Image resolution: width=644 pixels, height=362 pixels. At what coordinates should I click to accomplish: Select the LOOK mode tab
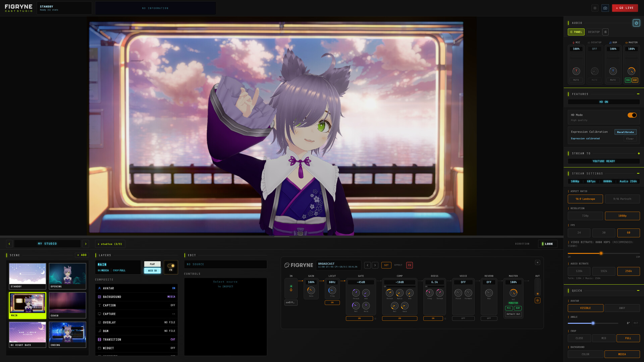(x=547, y=244)
